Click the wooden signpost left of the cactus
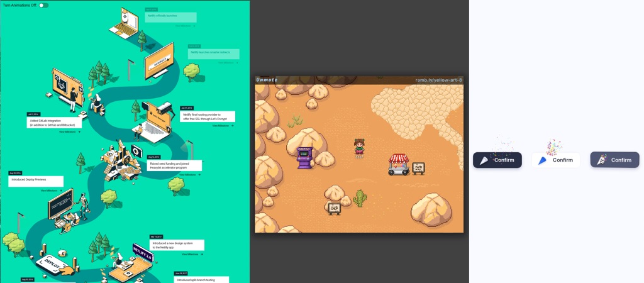The image size is (644, 283). pos(334,208)
